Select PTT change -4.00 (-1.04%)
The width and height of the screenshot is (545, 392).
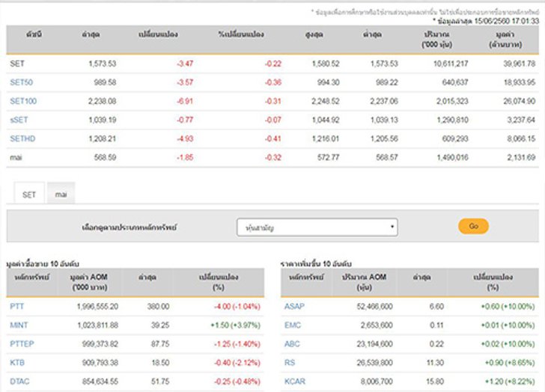pyautogui.click(x=237, y=306)
